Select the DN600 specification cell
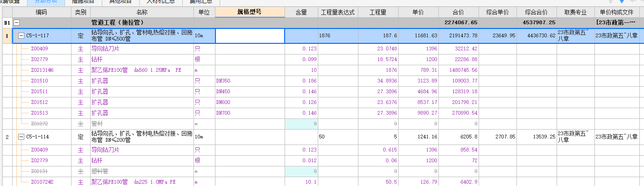 tap(250, 102)
